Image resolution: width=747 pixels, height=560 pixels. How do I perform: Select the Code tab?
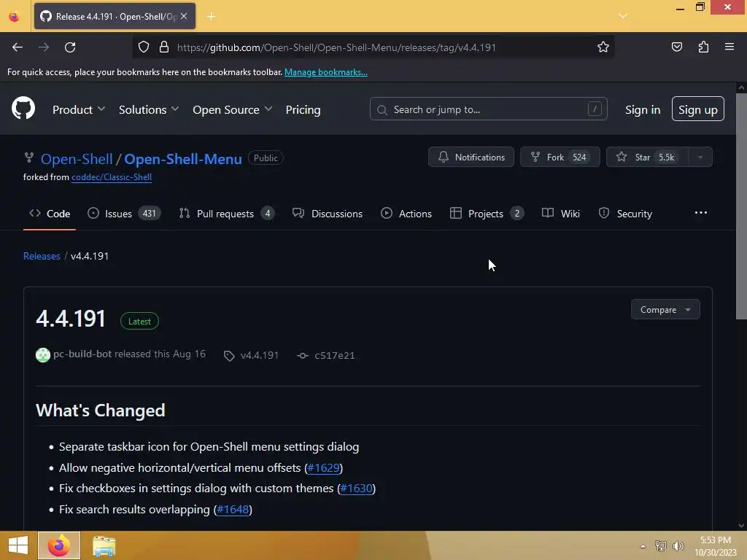click(50, 214)
